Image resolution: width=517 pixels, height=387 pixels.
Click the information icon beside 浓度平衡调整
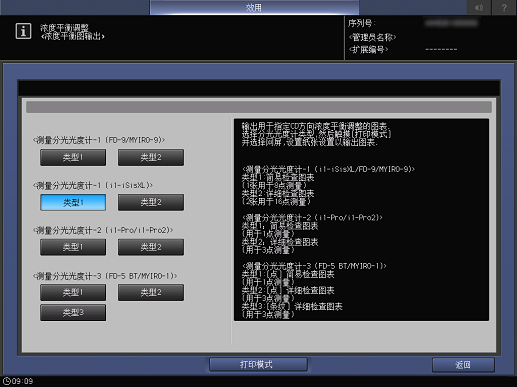(23, 31)
